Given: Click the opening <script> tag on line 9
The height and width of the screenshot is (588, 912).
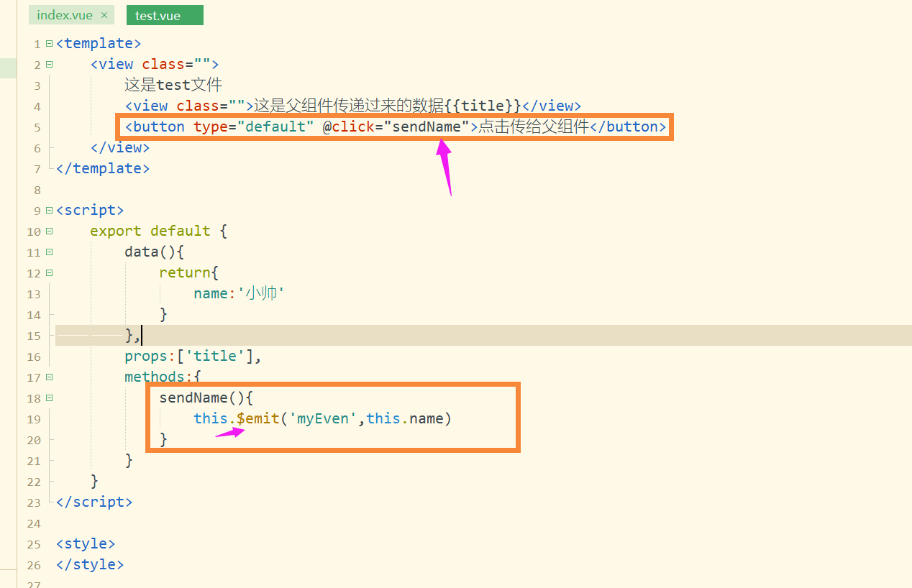Looking at the screenshot, I should click(90, 210).
